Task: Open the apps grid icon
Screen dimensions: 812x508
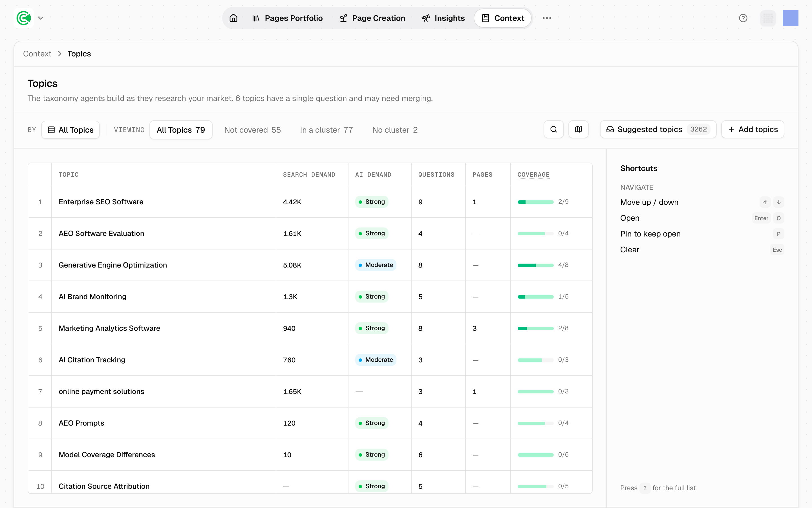Action: [x=768, y=18]
